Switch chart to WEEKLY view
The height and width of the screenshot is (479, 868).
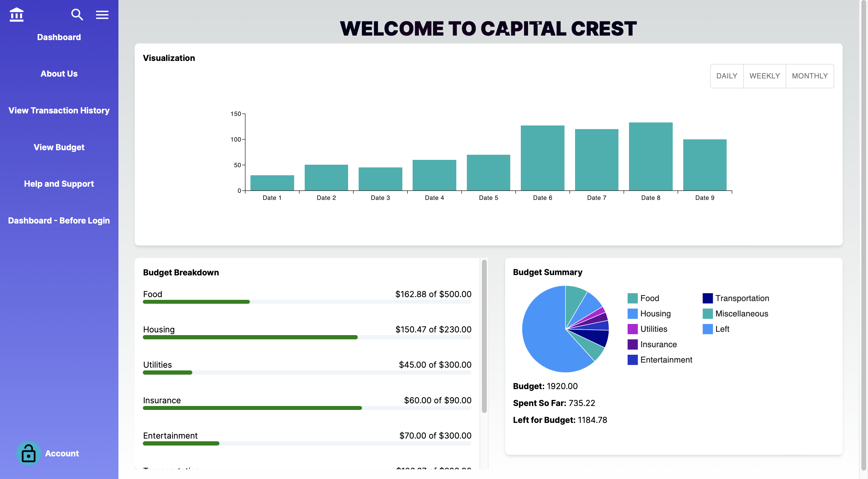pyautogui.click(x=765, y=76)
